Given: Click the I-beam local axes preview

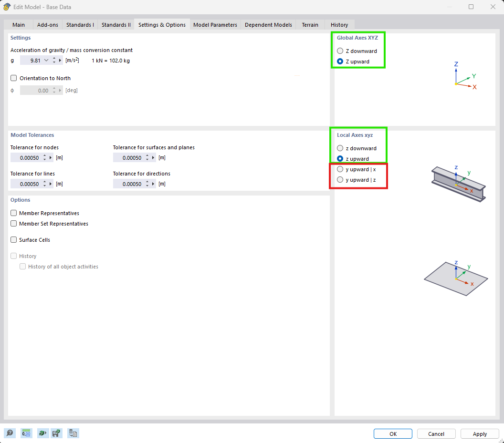Looking at the screenshot, I should point(458,183).
